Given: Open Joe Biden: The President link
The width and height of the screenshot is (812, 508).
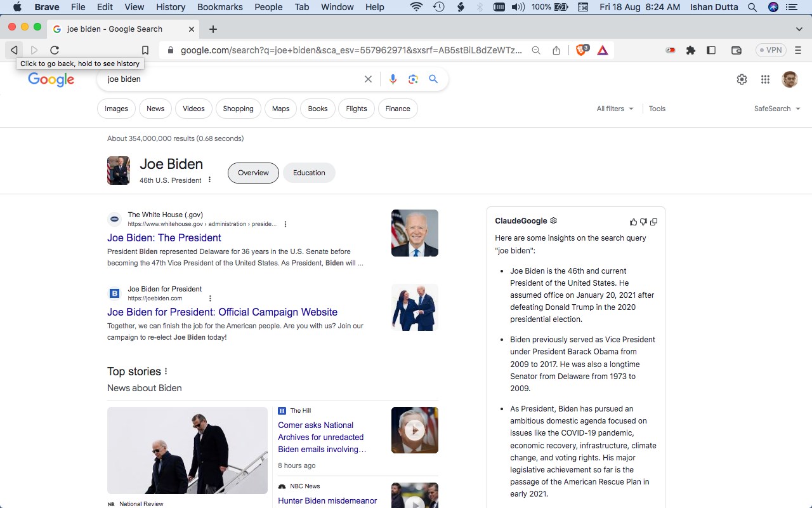Looking at the screenshot, I should 164,237.
